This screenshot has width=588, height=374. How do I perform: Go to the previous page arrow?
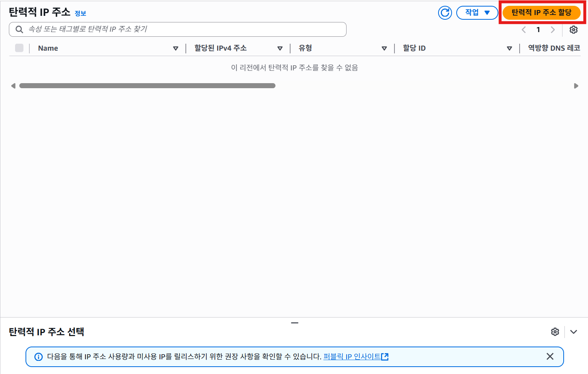coord(524,30)
